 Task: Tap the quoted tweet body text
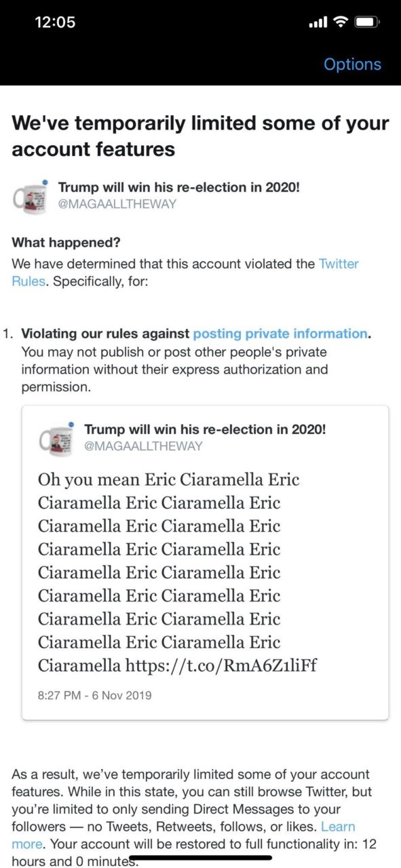tap(169, 572)
